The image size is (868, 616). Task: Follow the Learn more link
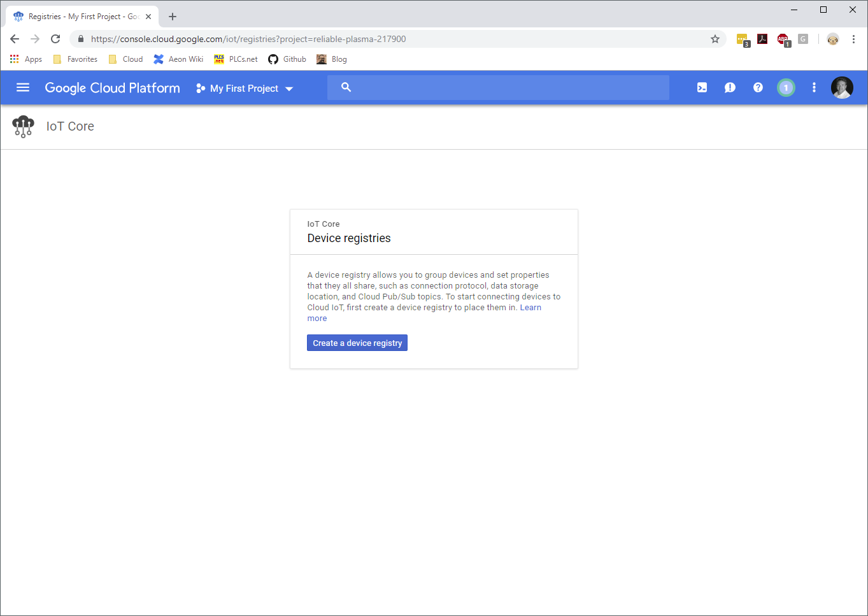click(x=530, y=308)
